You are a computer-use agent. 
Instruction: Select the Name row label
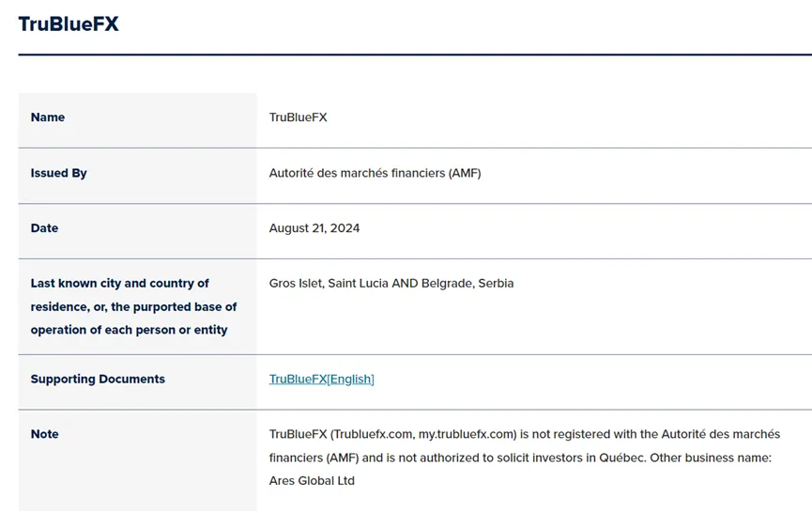click(x=48, y=117)
